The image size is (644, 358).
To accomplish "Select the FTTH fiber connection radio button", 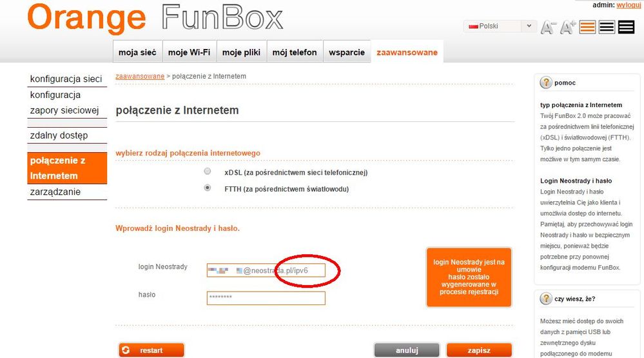I will (208, 188).
